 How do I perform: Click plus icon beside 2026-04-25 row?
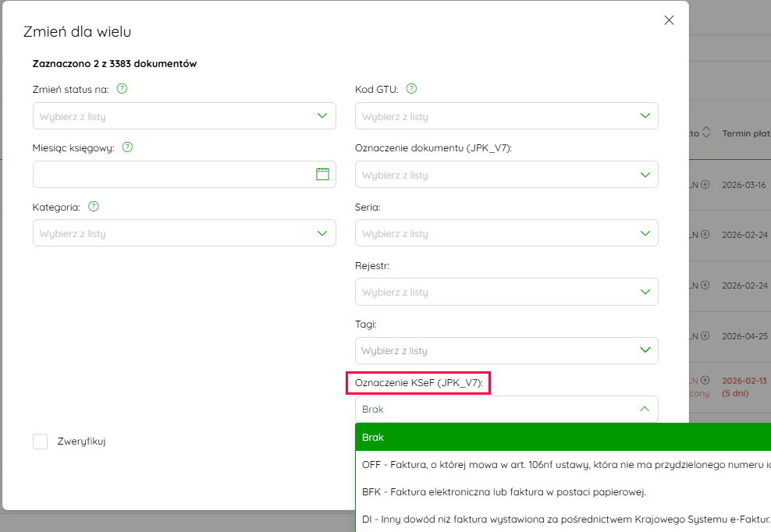pos(705,336)
